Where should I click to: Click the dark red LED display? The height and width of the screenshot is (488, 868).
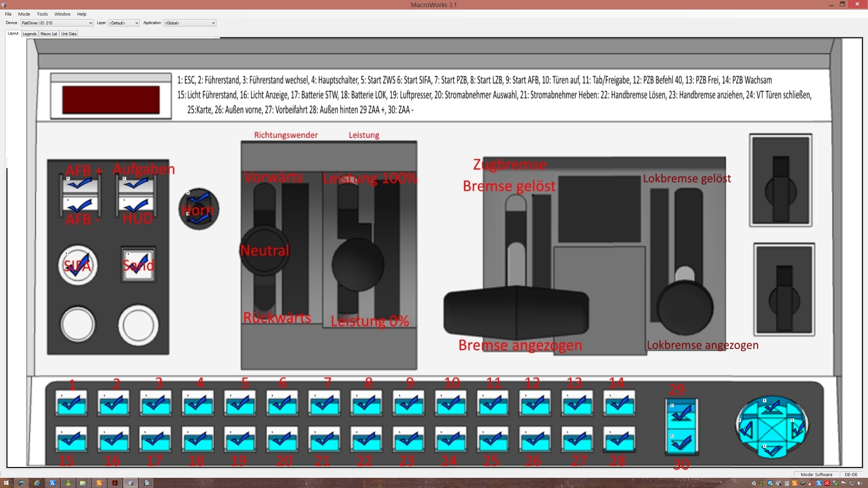click(x=111, y=100)
